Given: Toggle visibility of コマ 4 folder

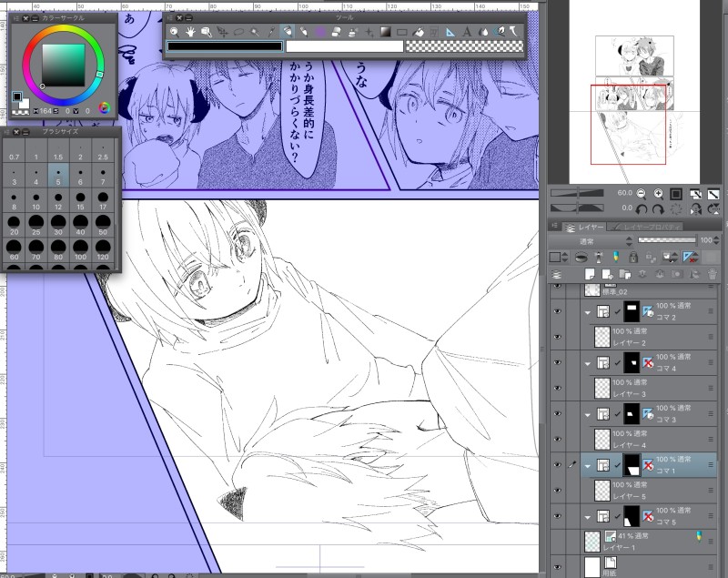Looking at the screenshot, I should 558,362.
